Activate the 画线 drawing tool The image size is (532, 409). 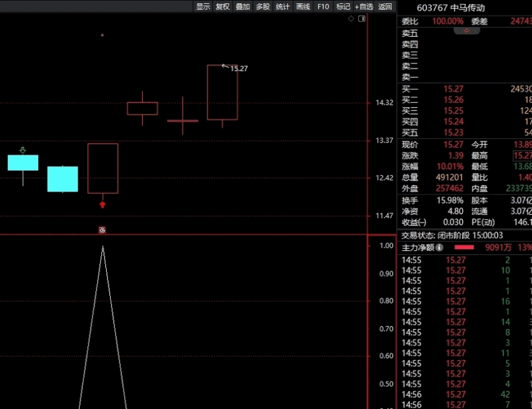click(303, 7)
